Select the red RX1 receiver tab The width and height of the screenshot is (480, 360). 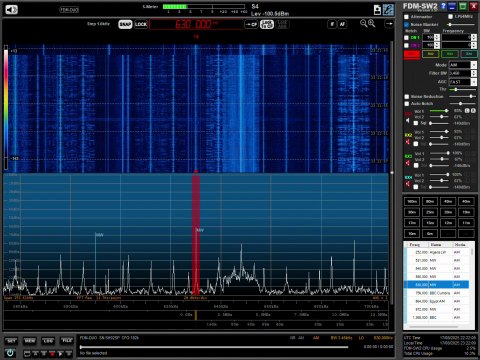(412, 54)
